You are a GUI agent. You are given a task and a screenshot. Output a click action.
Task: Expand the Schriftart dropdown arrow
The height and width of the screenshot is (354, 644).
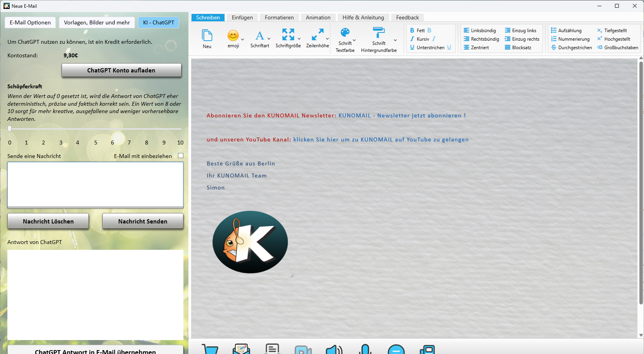pyautogui.click(x=269, y=39)
